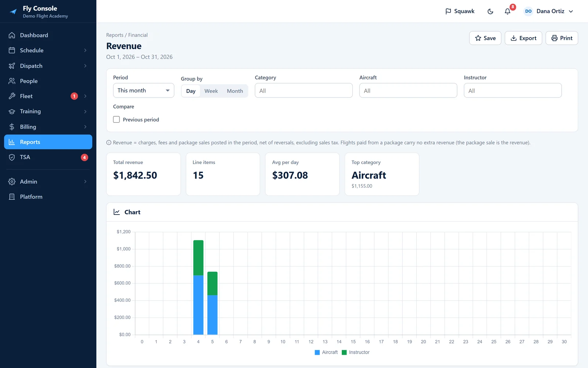Open notifications via the bell icon
The width and height of the screenshot is (588, 368).
[x=508, y=11]
